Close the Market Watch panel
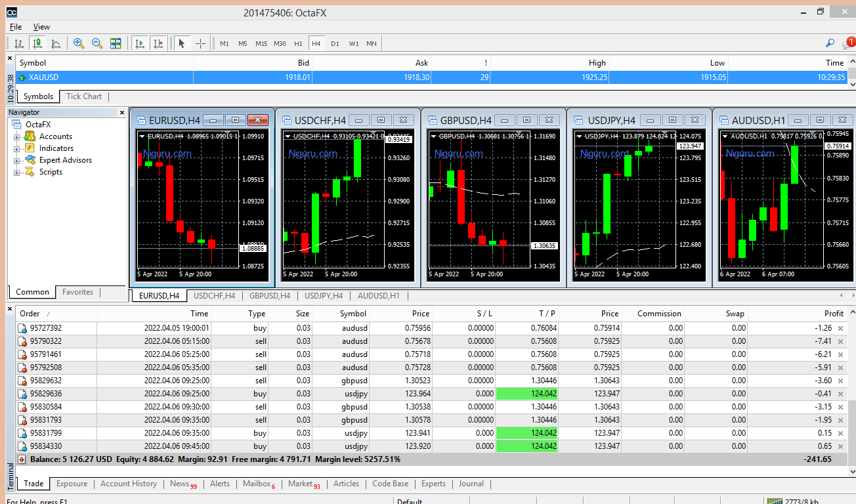This screenshot has height=504, width=856. 10,58
